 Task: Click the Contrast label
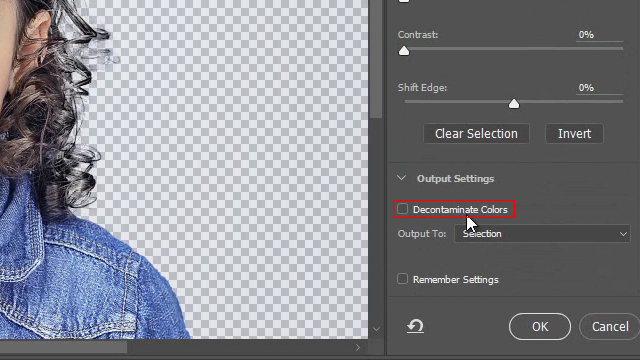[418, 35]
